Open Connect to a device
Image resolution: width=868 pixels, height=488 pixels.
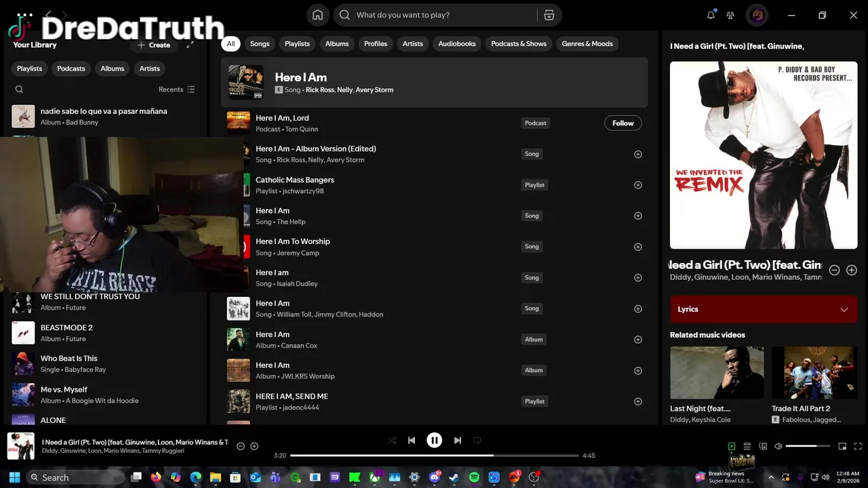[763, 446]
